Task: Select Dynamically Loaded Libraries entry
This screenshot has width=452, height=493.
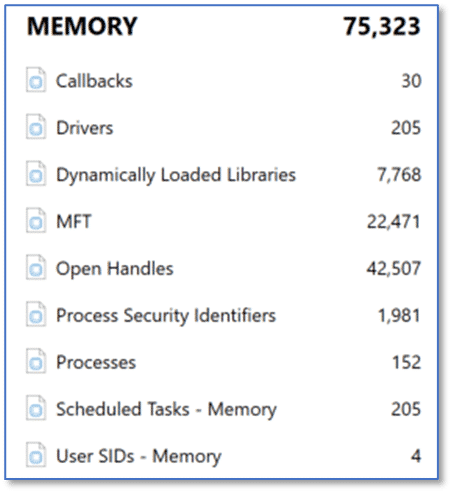Action: (x=176, y=175)
